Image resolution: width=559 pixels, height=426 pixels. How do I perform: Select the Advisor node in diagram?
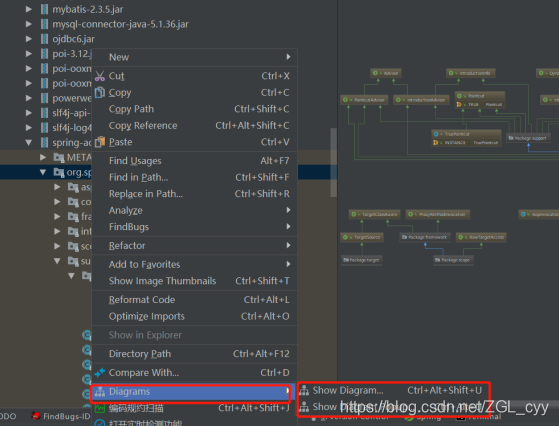click(x=386, y=73)
